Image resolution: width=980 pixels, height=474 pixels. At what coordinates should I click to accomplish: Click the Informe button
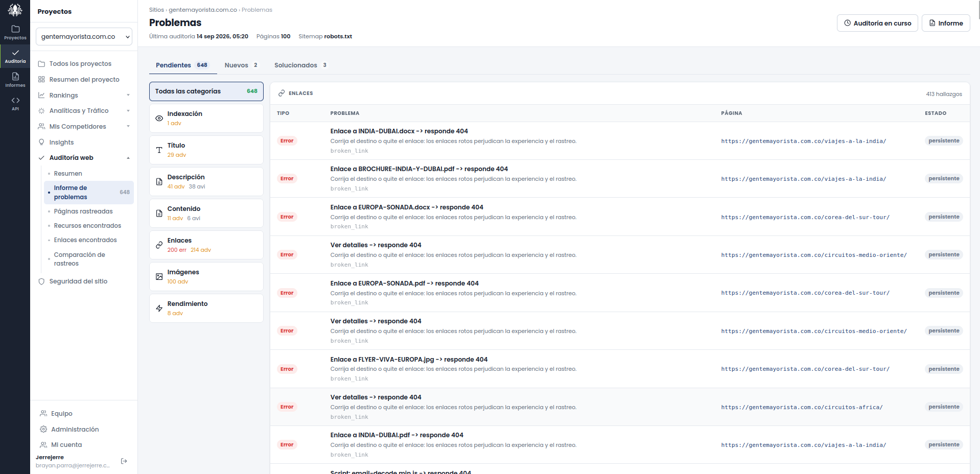click(946, 23)
